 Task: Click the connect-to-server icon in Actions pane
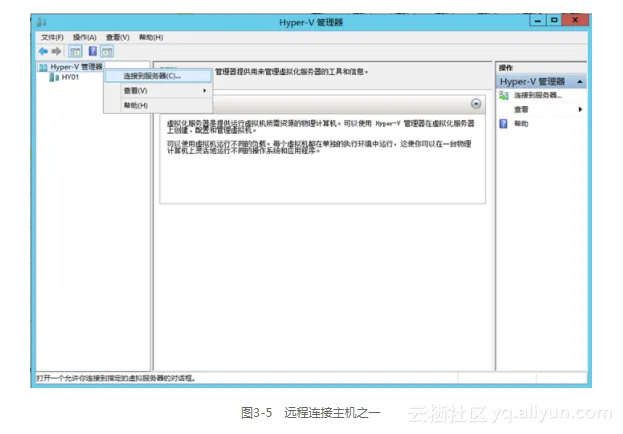[x=504, y=95]
